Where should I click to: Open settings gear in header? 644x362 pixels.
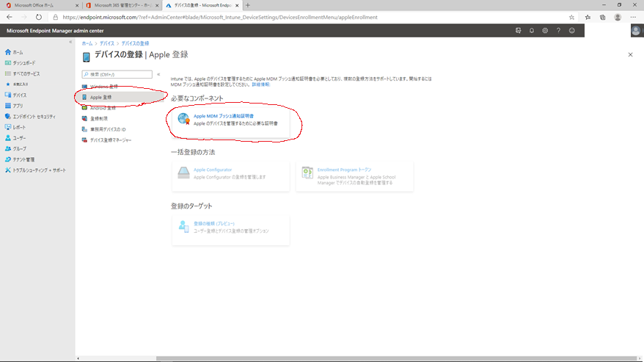click(x=545, y=30)
